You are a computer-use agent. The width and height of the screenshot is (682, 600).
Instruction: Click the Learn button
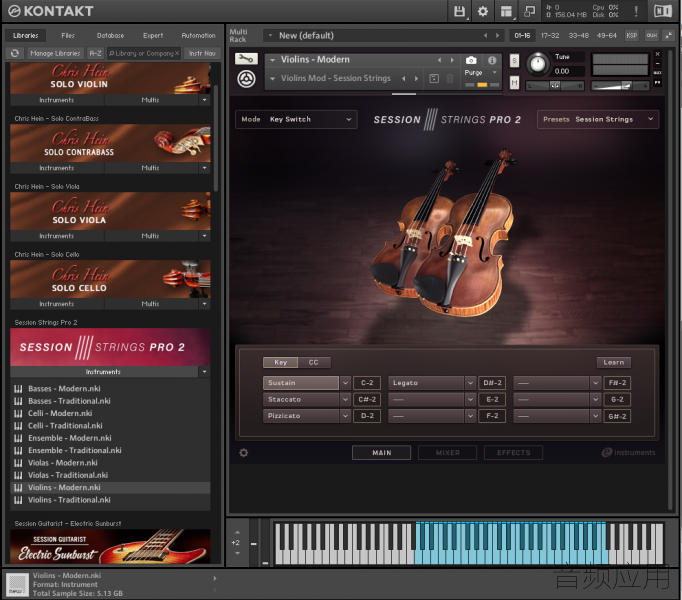(614, 362)
